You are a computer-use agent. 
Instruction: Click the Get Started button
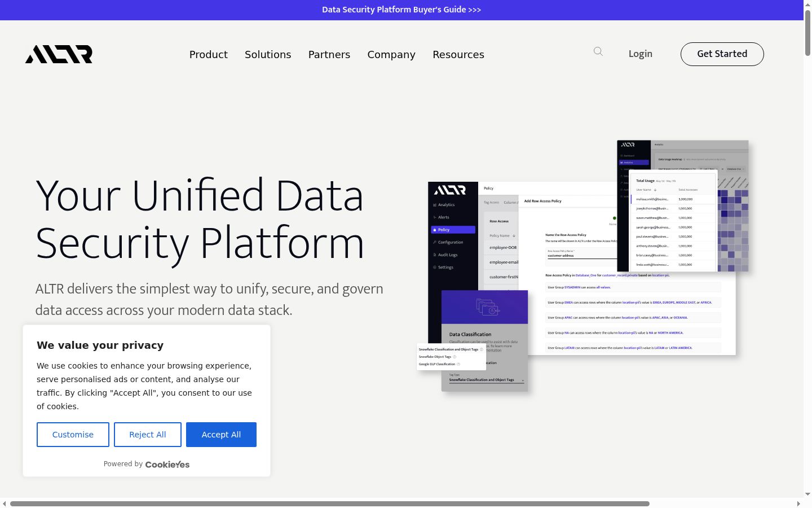(x=722, y=54)
